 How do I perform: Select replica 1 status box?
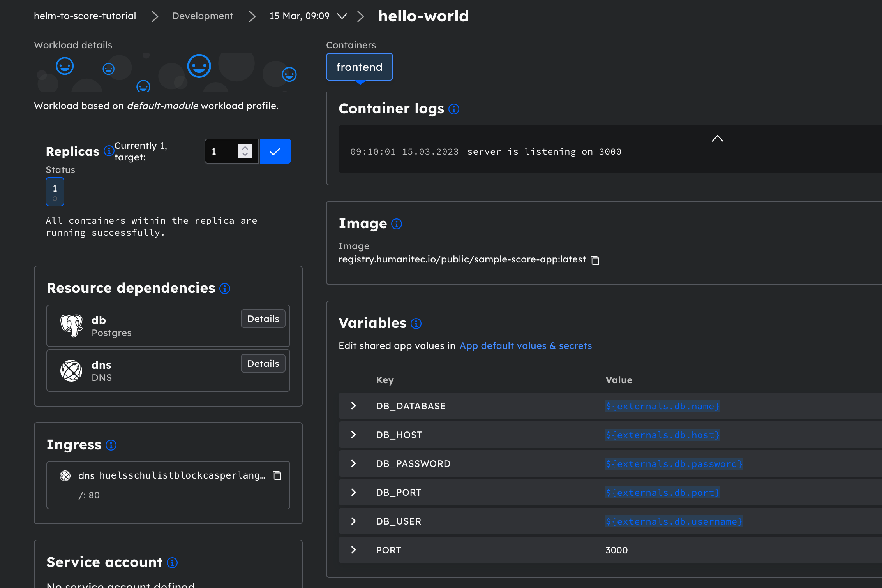(x=55, y=192)
